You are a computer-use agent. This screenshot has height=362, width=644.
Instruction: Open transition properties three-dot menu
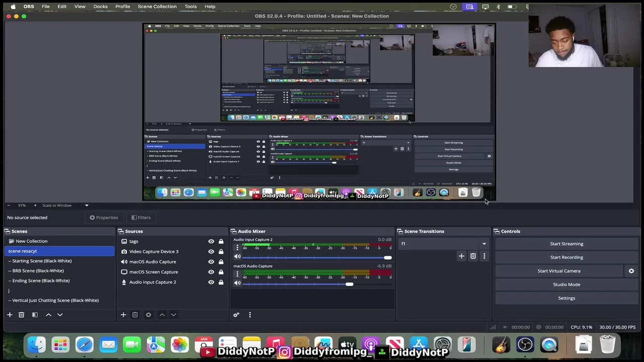[484, 256]
